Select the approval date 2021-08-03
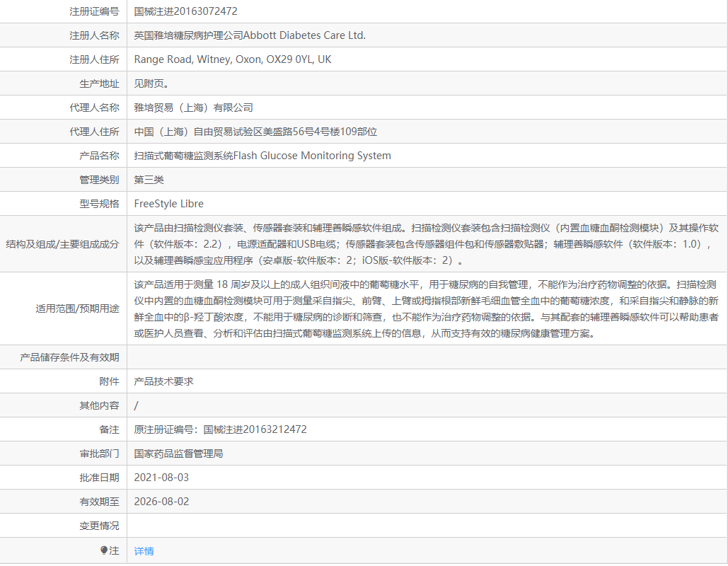The width and height of the screenshot is (728, 566). pyautogui.click(x=161, y=478)
